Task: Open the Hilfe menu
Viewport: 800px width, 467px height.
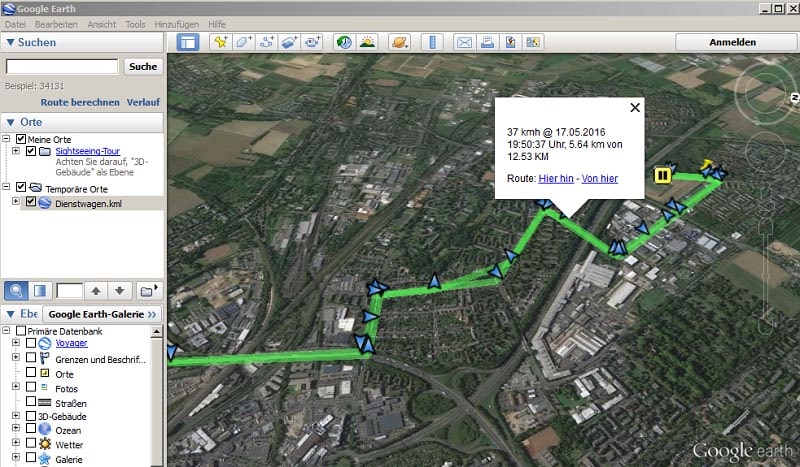Action: [217, 24]
